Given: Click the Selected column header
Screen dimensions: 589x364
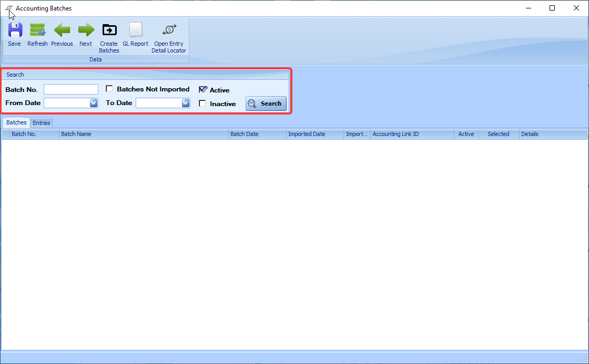Looking at the screenshot, I should (499, 134).
